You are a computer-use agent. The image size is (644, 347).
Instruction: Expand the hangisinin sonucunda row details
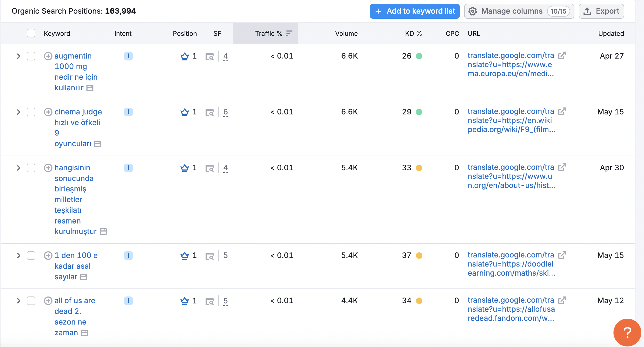pos(18,168)
